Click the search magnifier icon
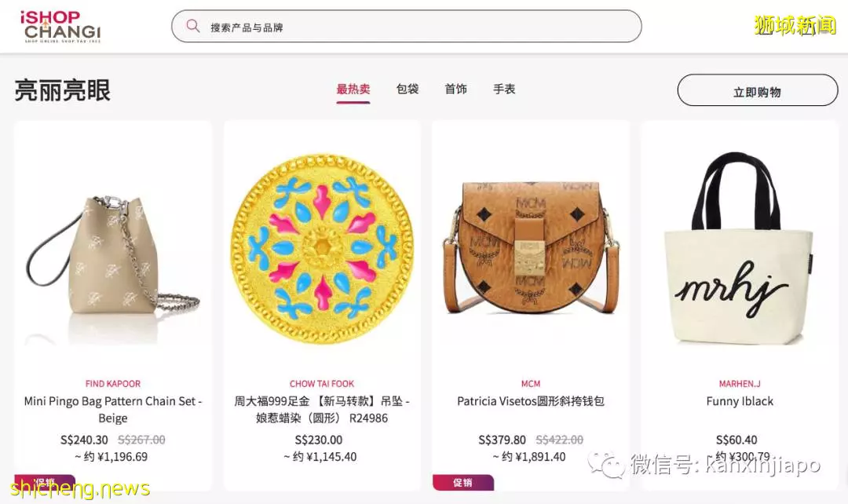The width and height of the screenshot is (848, 504). tap(192, 26)
